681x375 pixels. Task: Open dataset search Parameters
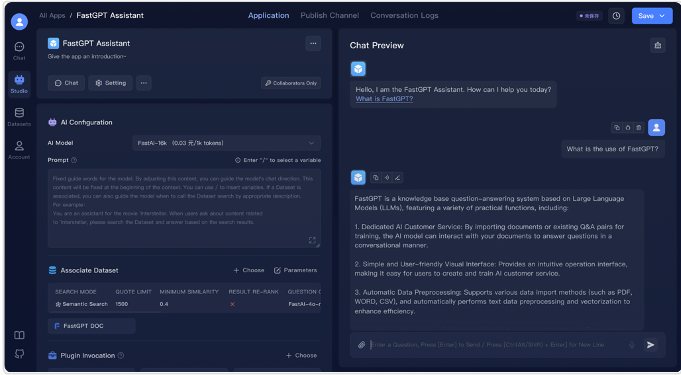point(295,270)
